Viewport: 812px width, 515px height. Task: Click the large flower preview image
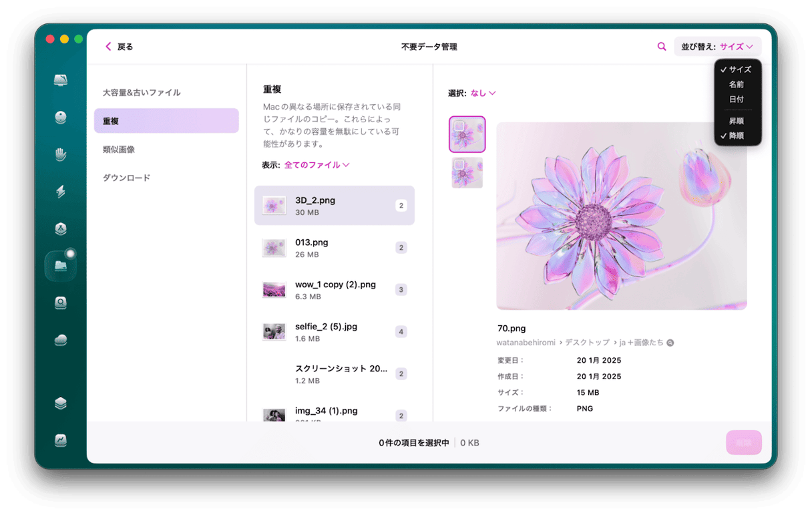tap(622, 216)
